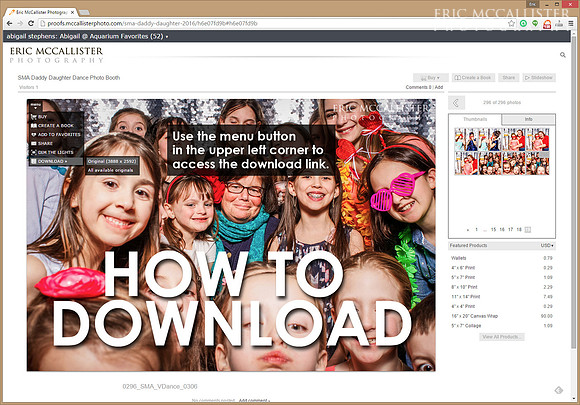The height and width of the screenshot is (405, 580).
Task: Start the Slideshow
Action: point(539,78)
